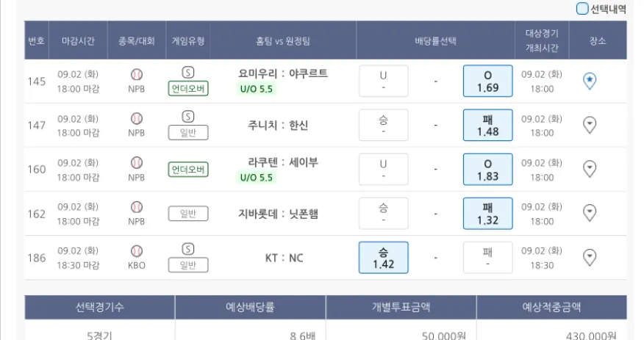Screen dimensions: 644x340
Task: Click the 배당률선택 column header
Action: [x=435, y=40]
